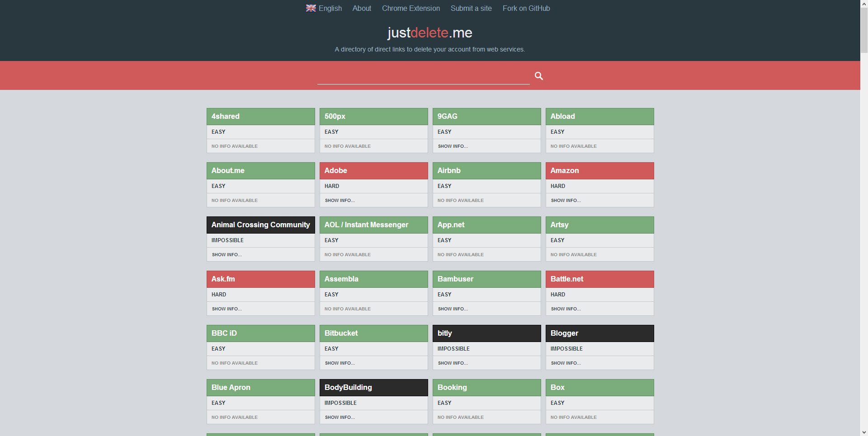Click the UK flag language icon

[x=311, y=8]
